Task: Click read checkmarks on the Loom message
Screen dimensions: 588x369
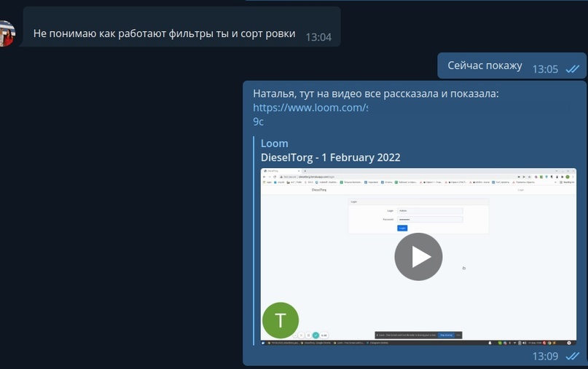Action: pyautogui.click(x=573, y=356)
